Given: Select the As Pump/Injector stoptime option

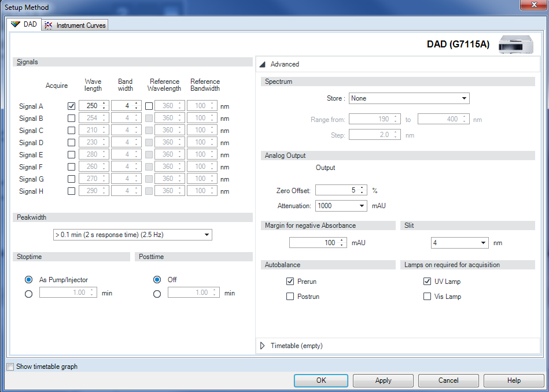Looking at the screenshot, I should pyautogui.click(x=28, y=279).
